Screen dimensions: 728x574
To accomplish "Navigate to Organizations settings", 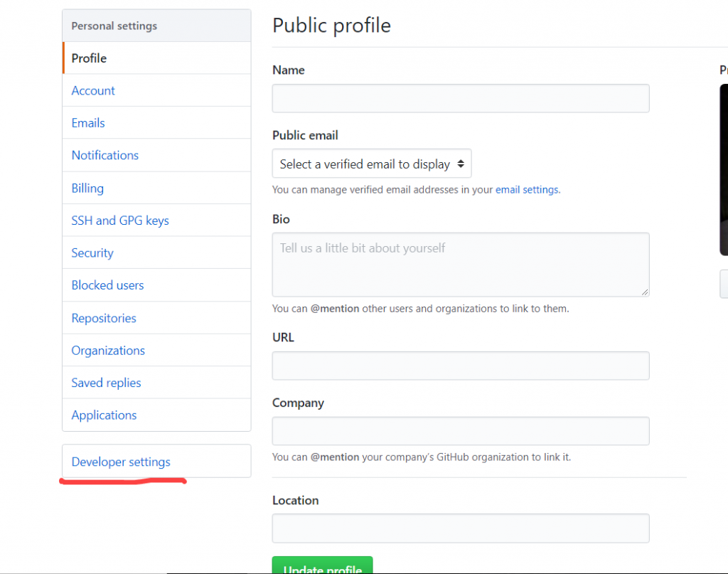I will (x=107, y=350).
